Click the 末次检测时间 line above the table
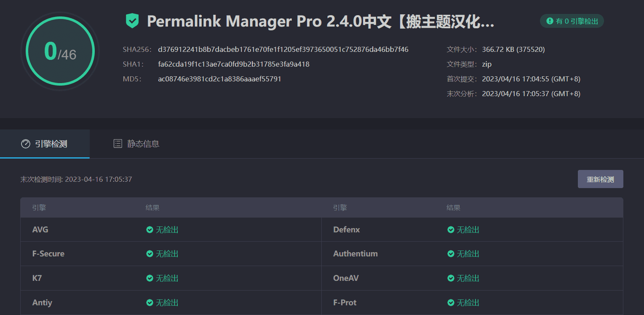Screen dimensions: 644x315 [x=76, y=179]
